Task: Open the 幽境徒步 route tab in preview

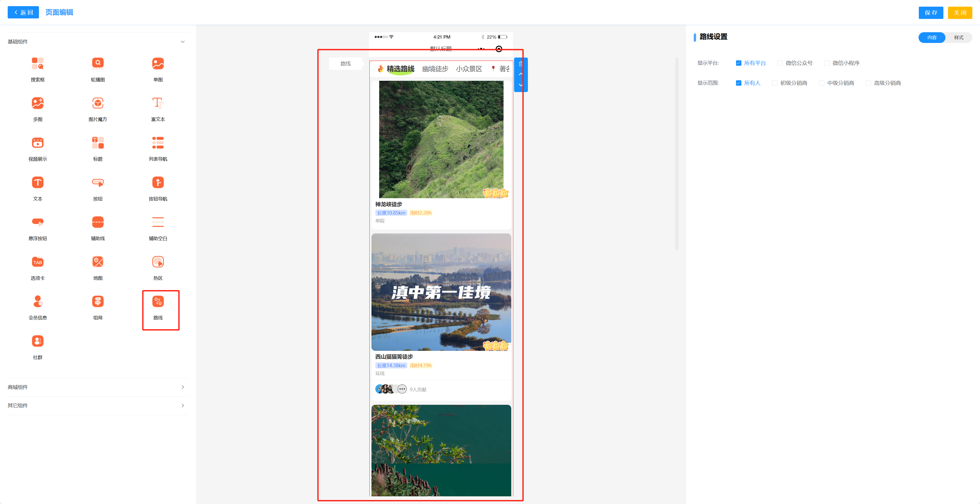Action: 435,69
